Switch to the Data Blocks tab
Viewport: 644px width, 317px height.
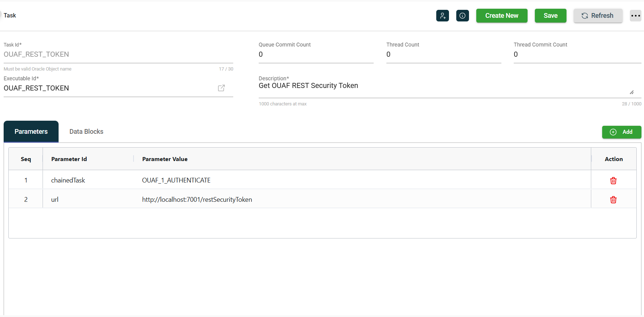[x=86, y=132]
